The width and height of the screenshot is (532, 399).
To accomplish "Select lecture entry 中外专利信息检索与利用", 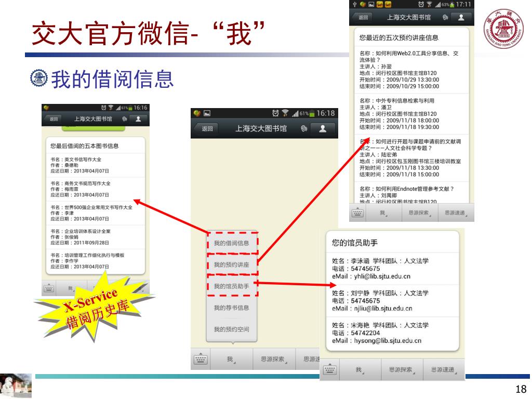I will coord(411,114).
